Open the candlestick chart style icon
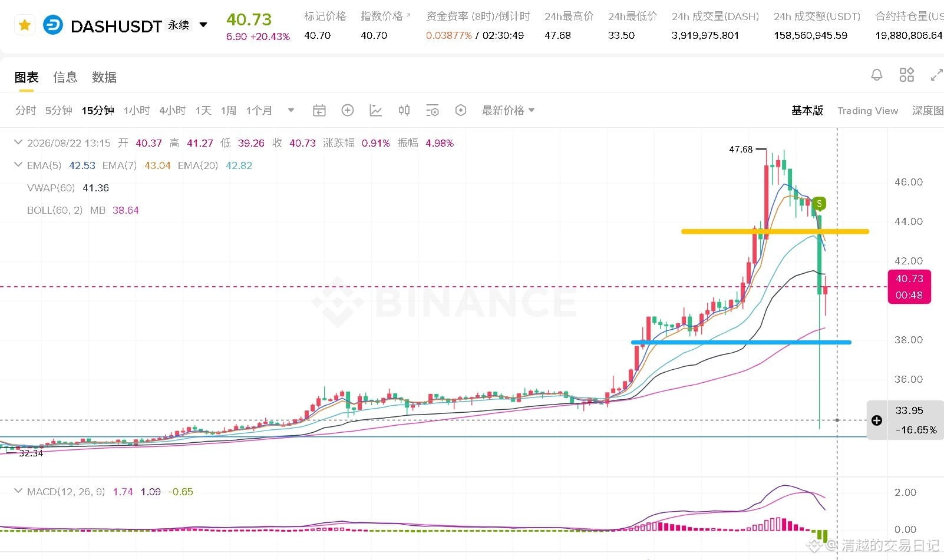 tap(404, 110)
